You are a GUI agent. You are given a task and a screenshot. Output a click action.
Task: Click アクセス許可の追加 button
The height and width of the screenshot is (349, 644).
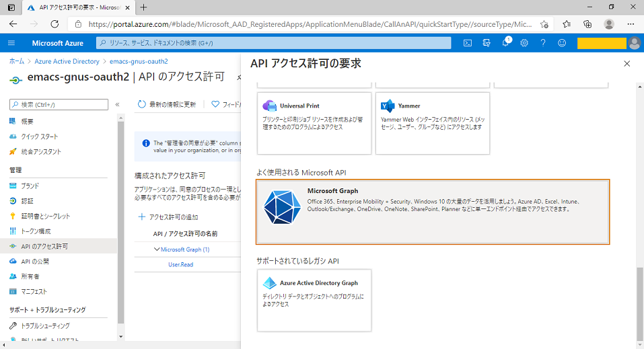(x=168, y=217)
